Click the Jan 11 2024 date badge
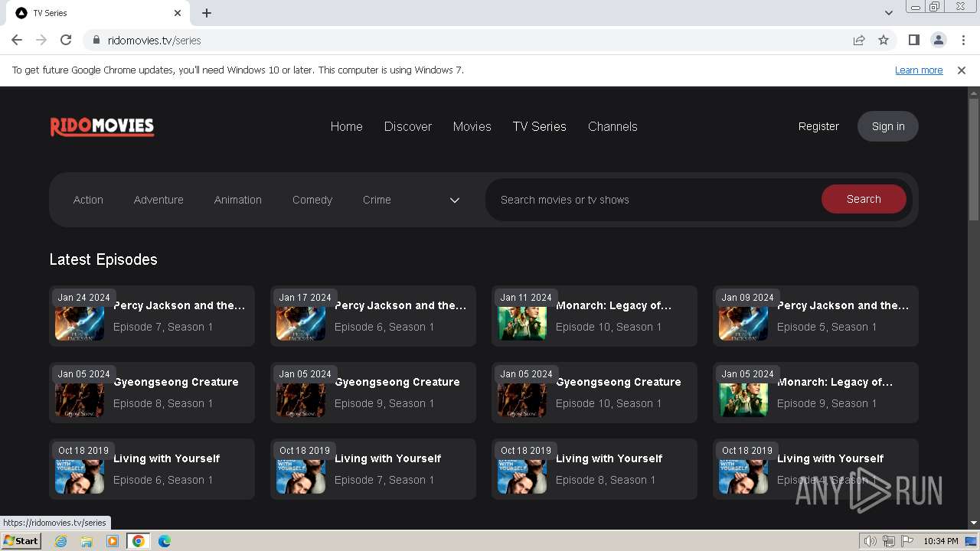Image resolution: width=980 pixels, height=551 pixels. coord(526,298)
